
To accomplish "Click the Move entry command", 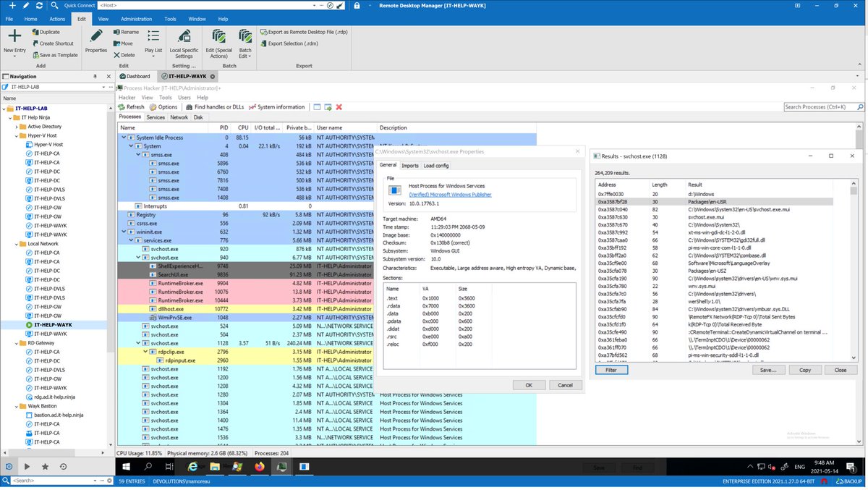I will [x=123, y=43].
